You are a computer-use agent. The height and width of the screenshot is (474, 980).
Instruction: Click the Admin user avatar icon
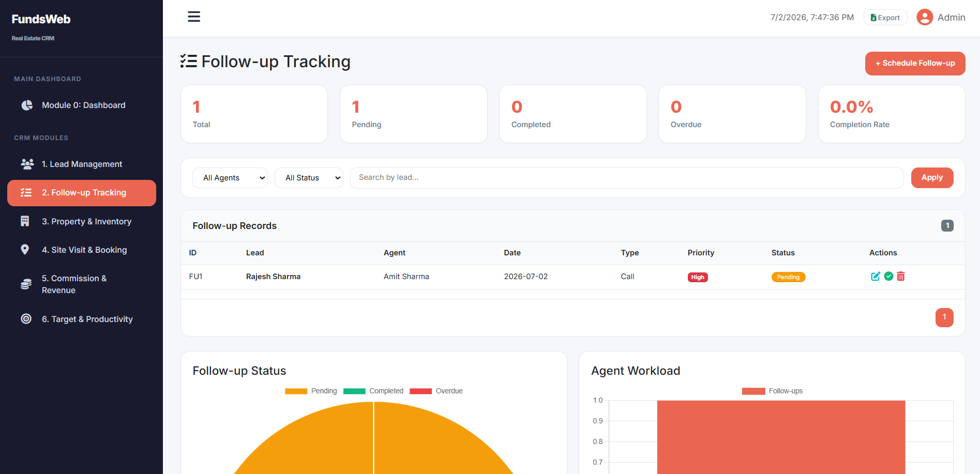[925, 17]
